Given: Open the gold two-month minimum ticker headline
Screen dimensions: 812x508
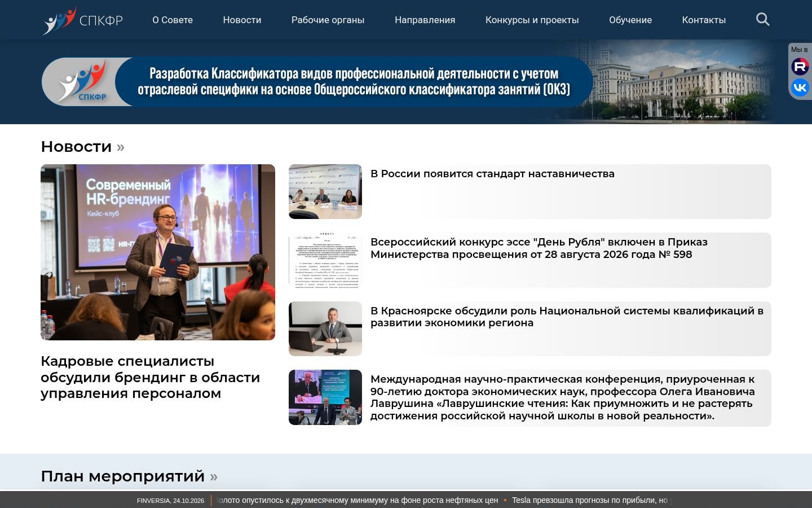Looking at the screenshot, I should (x=358, y=500).
